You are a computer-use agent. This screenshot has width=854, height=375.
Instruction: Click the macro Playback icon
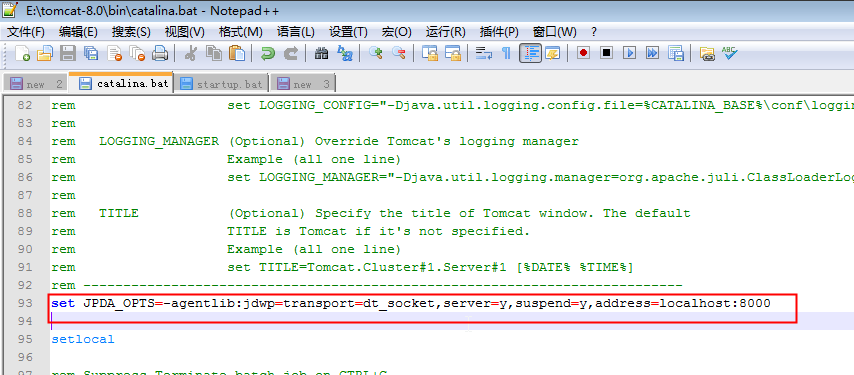630,53
